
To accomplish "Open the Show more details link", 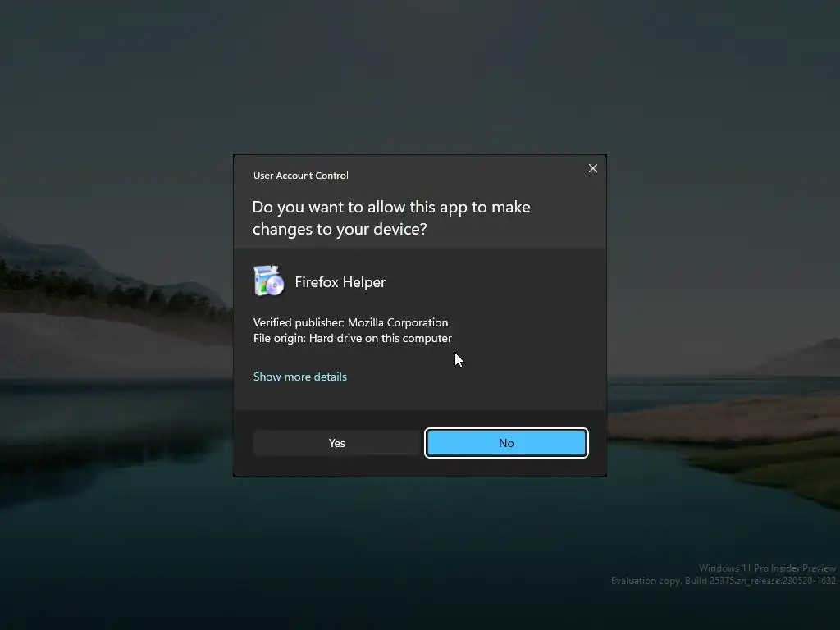I will pos(300,377).
